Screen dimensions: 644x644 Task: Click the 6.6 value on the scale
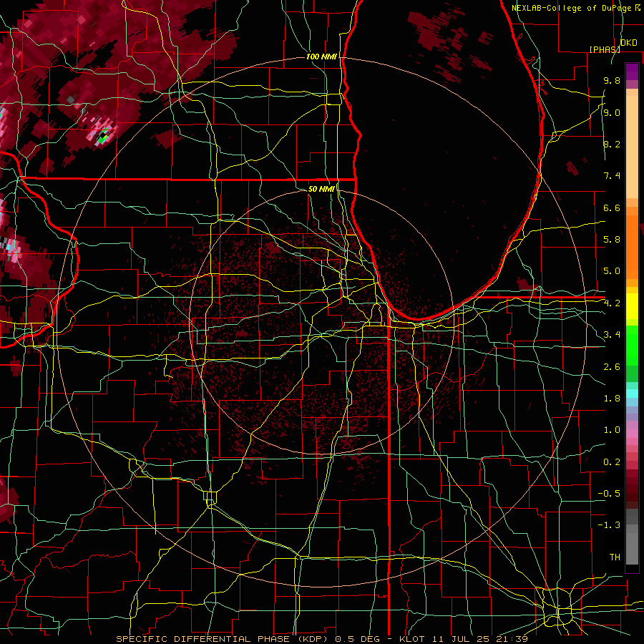click(612, 208)
